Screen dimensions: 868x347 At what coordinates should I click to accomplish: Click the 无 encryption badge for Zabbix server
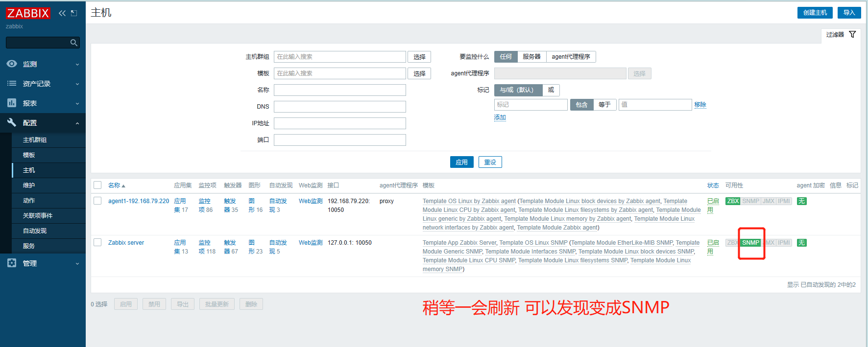pyautogui.click(x=801, y=243)
